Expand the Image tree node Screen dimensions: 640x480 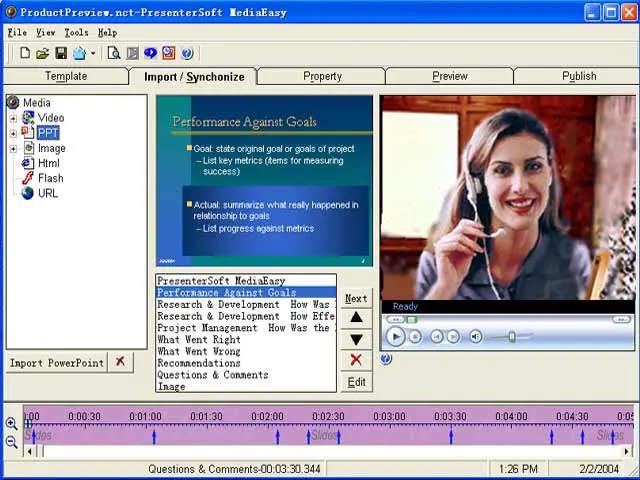[14, 148]
